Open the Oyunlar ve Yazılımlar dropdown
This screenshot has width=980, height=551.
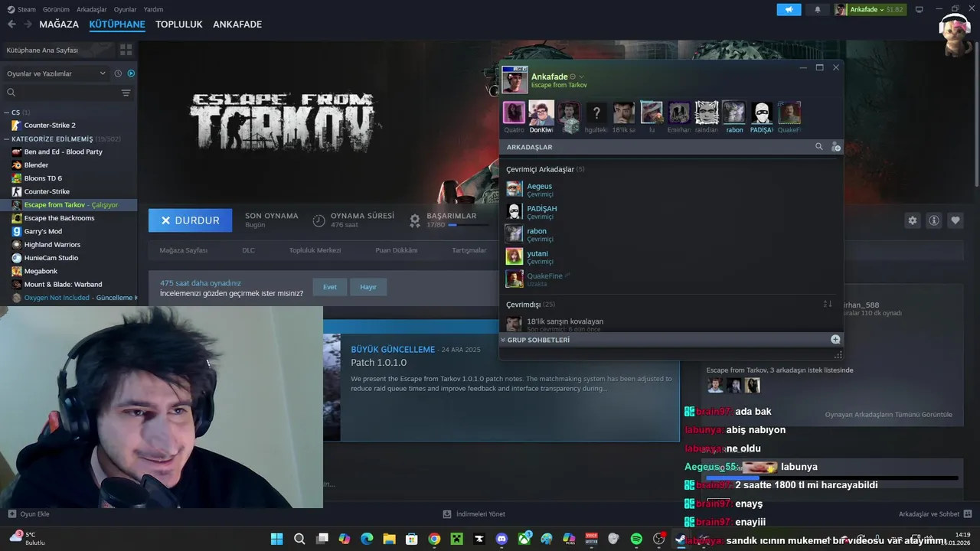[x=56, y=73]
